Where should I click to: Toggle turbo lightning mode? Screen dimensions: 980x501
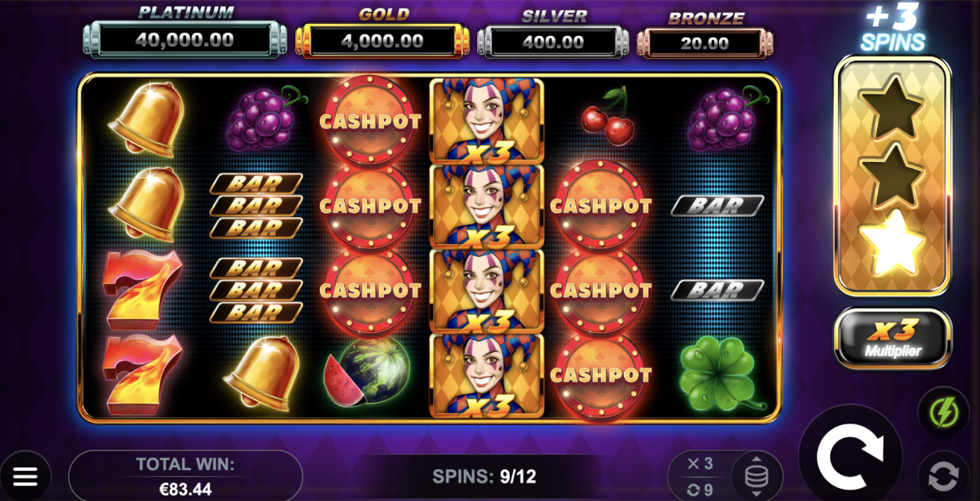click(x=942, y=412)
